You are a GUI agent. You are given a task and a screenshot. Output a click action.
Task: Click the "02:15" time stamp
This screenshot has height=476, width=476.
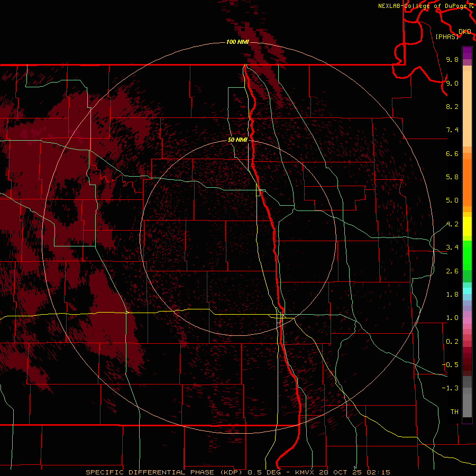(378, 472)
